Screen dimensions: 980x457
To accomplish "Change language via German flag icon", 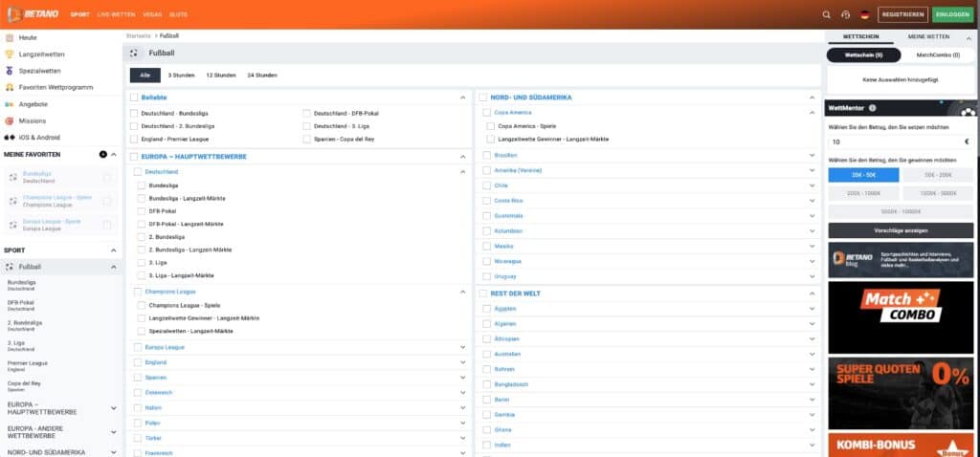I will (x=865, y=14).
